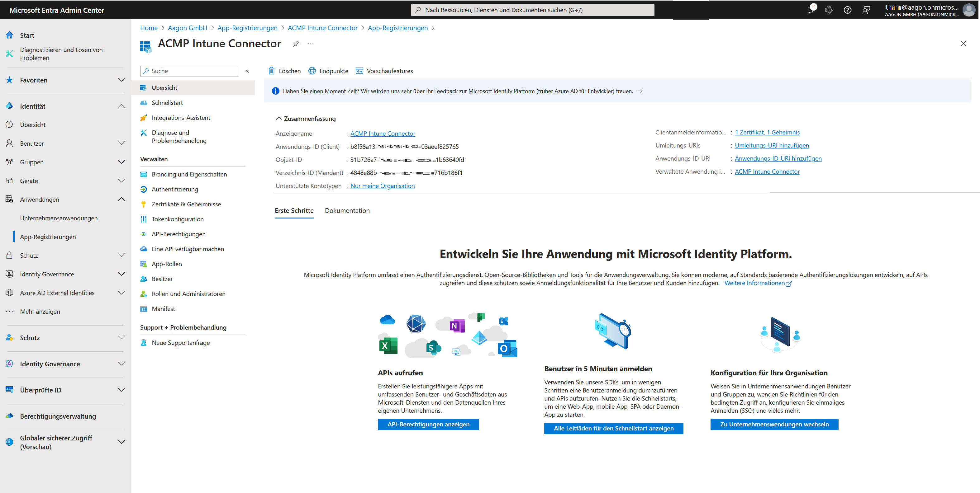Select API-Berechtigungen in side menu
Screen dimensions: 980x493
[x=178, y=234]
